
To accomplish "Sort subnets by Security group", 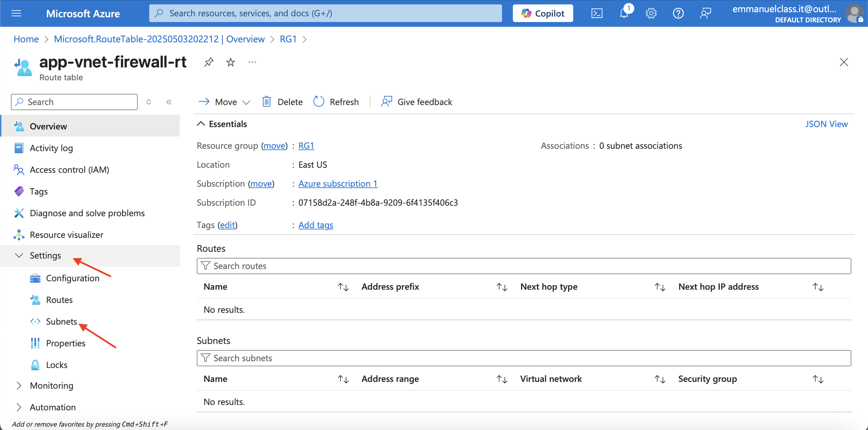I will tap(818, 379).
